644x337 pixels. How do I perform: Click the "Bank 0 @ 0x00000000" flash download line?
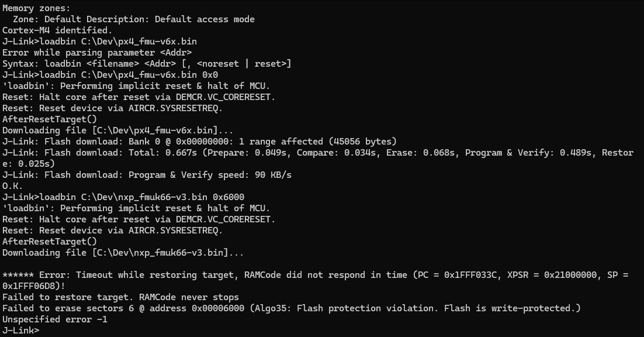pos(199,142)
